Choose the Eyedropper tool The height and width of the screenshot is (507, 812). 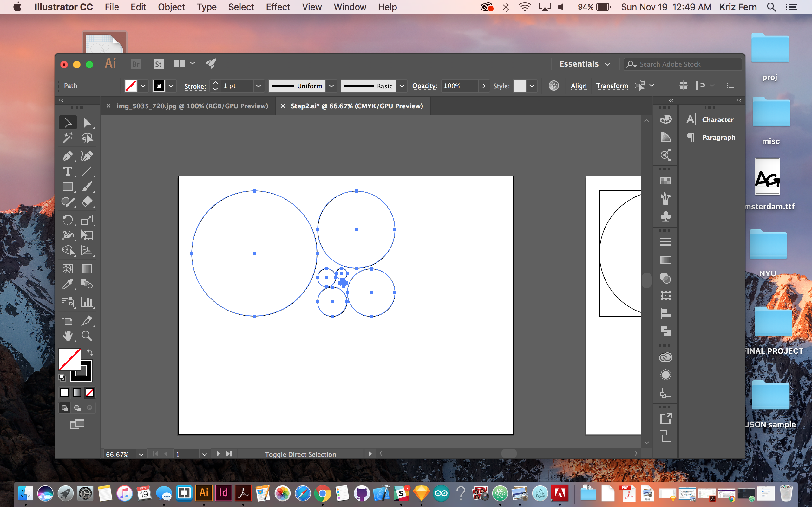point(68,284)
